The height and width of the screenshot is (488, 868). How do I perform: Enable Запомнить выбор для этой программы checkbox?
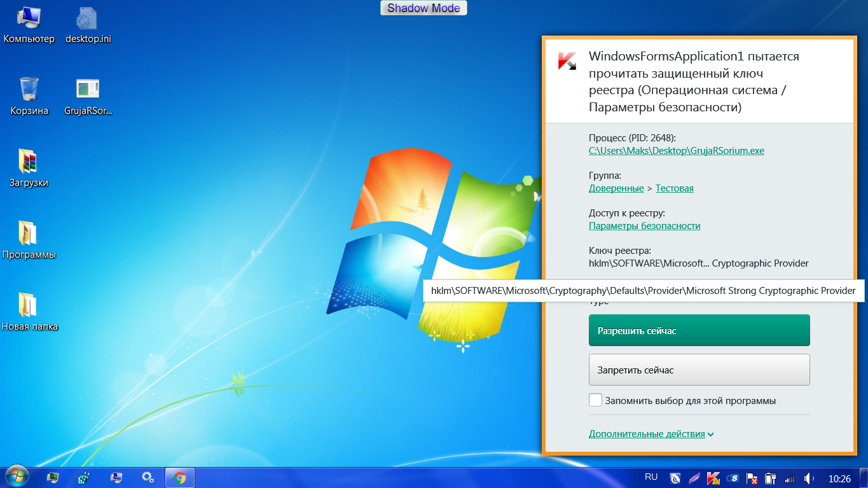595,400
